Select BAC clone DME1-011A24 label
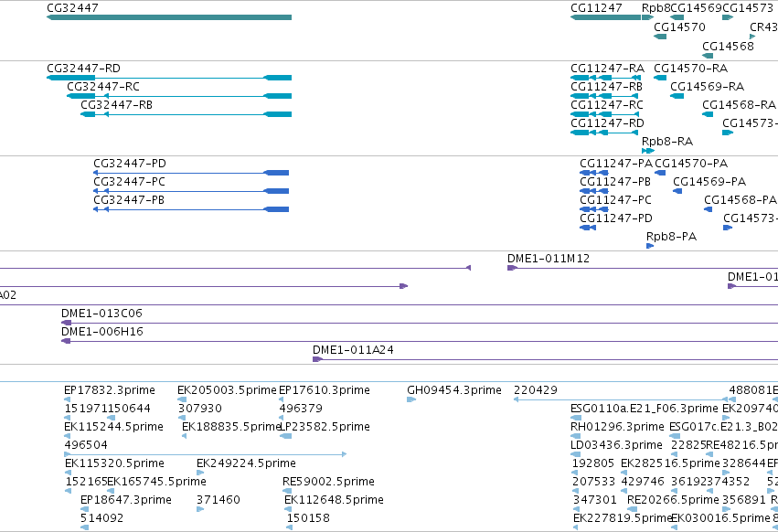This screenshot has width=778, height=532. pos(353,350)
